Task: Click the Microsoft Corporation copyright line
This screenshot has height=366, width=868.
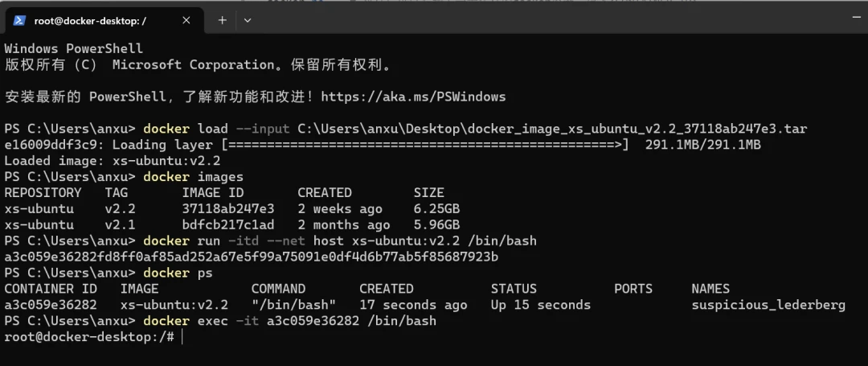Action: point(199,65)
